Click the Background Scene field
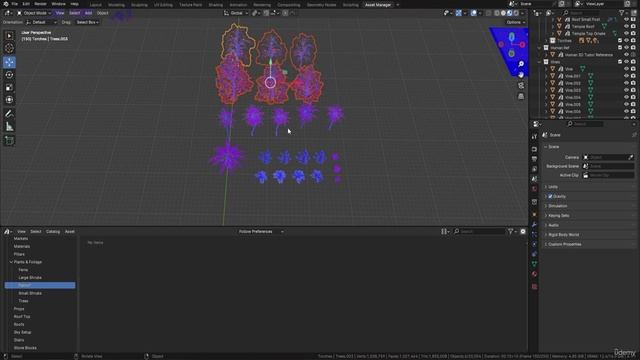This screenshot has width=640, height=360. click(608, 166)
